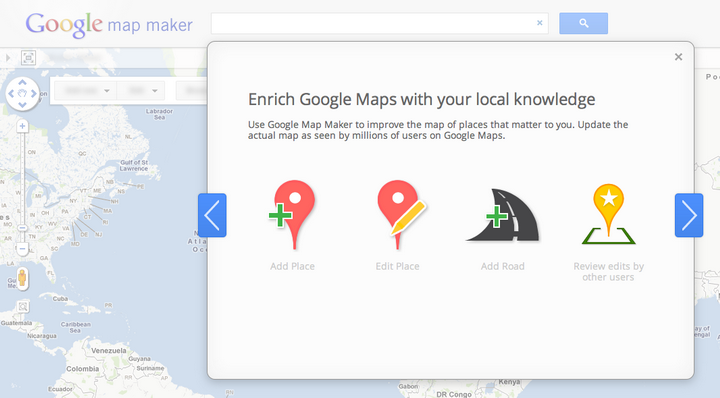Zoom out with the bottom minus button
Viewport: 720px width, 398px height.
[22, 248]
